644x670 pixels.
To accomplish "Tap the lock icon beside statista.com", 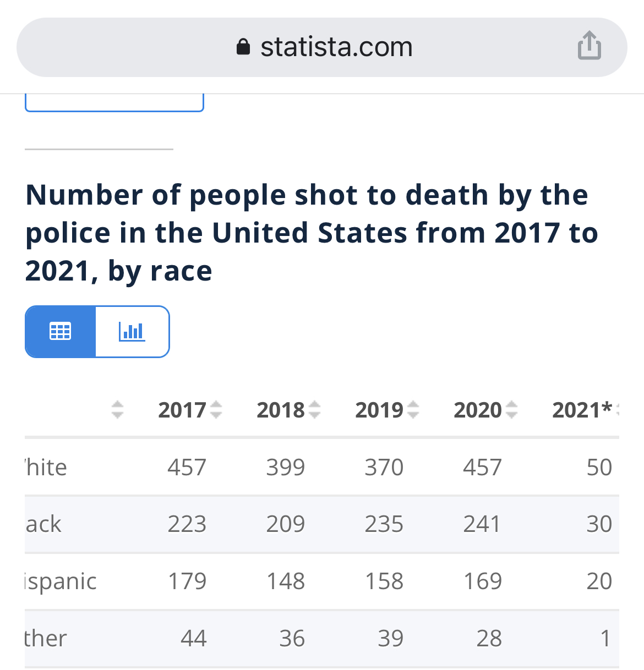I will pos(243,47).
